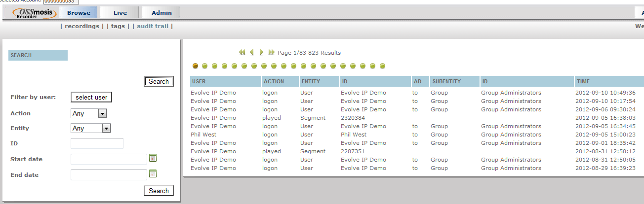Select the second green page dot
Image resolution: width=644 pixels, height=204 pixels.
click(205, 66)
